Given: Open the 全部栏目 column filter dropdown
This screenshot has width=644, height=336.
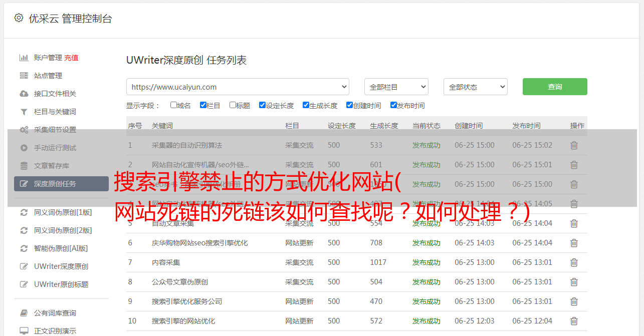Looking at the screenshot, I should click(396, 87).
